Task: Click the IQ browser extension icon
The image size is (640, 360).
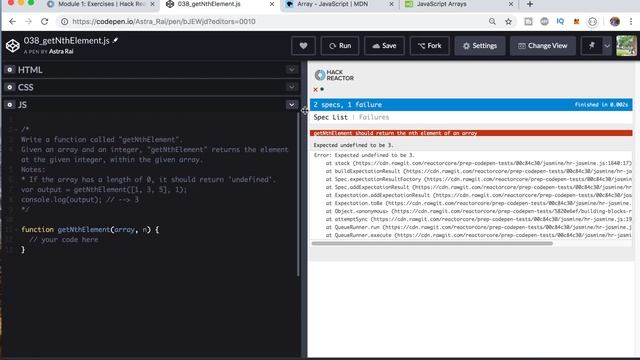Action: coord(560,22)
